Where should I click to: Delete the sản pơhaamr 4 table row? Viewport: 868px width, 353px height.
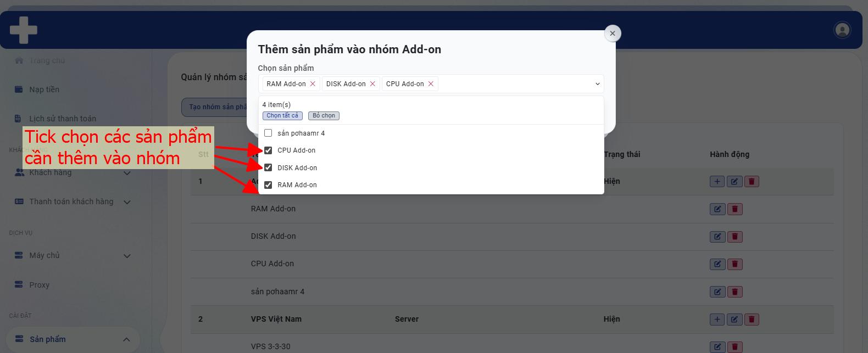click(x=735, y=292)
